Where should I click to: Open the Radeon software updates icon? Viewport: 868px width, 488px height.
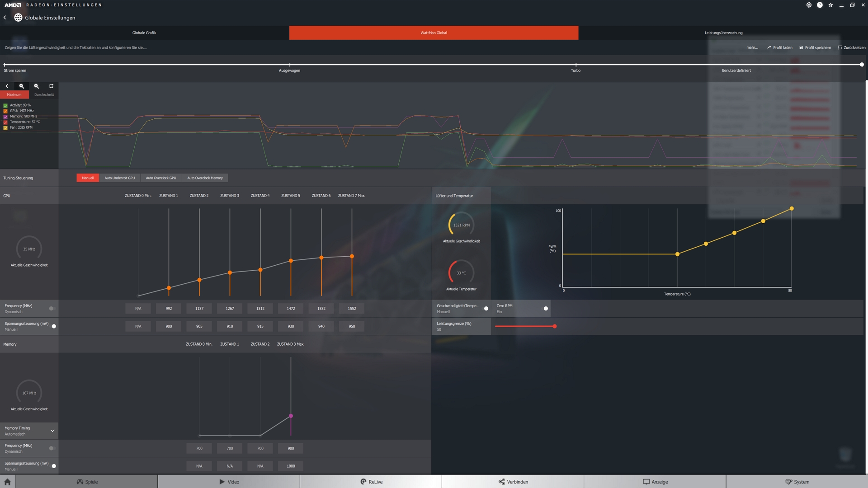(809, 5)
